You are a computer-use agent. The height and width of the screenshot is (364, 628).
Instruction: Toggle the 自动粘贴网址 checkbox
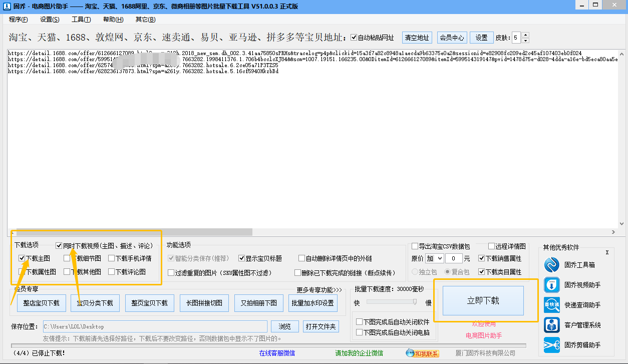click(354, 38)
